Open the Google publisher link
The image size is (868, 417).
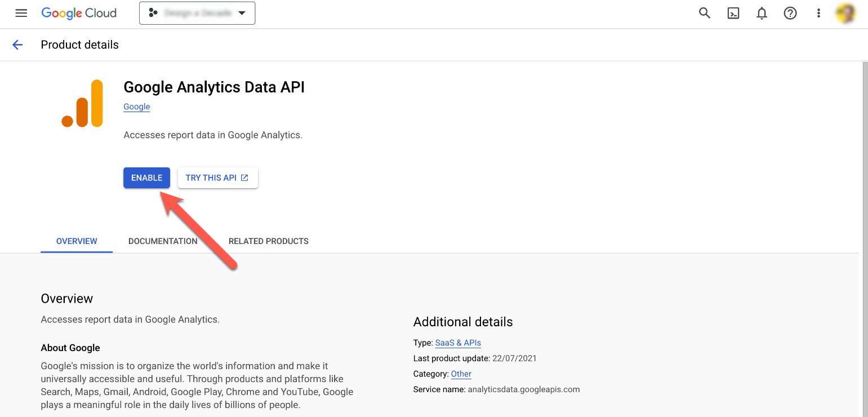(x=137, y=107)
